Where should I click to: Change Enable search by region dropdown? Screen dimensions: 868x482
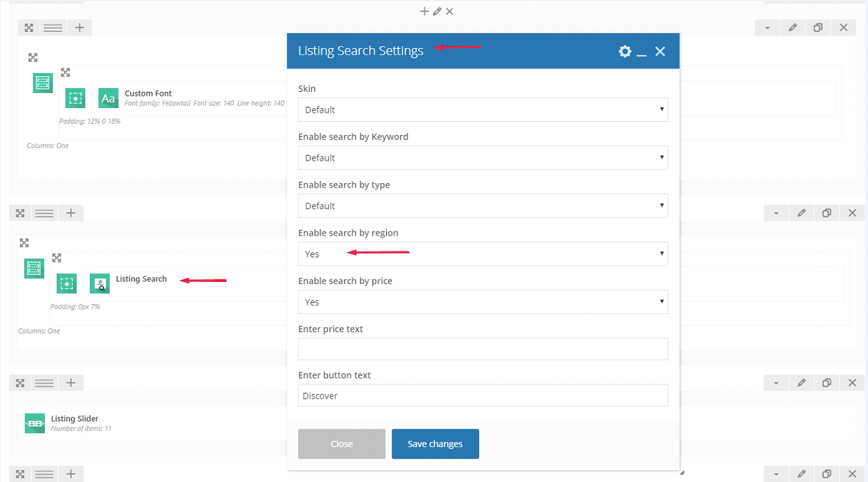[x=483, y=254]
